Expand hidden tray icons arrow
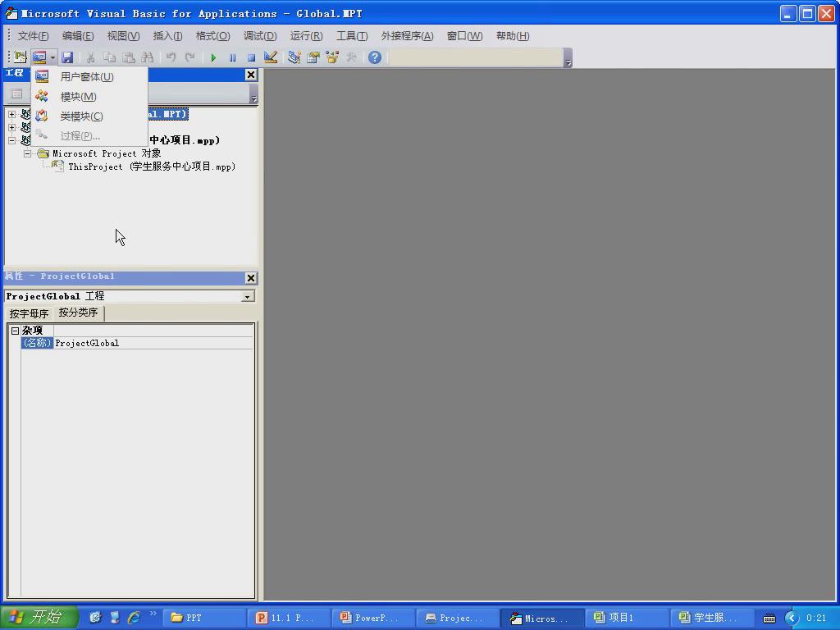The height and width of the screenshot is (630, 840). (792, 618)
